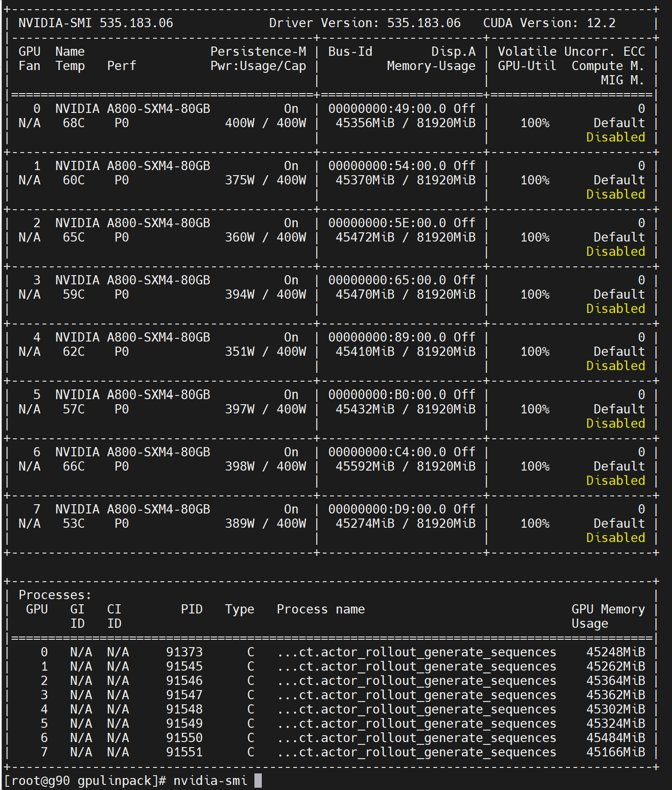The image size is (672, 790).
Task: Click the 45592MiB / 81920MiB memory value
Action: click(x=405, y=466)
